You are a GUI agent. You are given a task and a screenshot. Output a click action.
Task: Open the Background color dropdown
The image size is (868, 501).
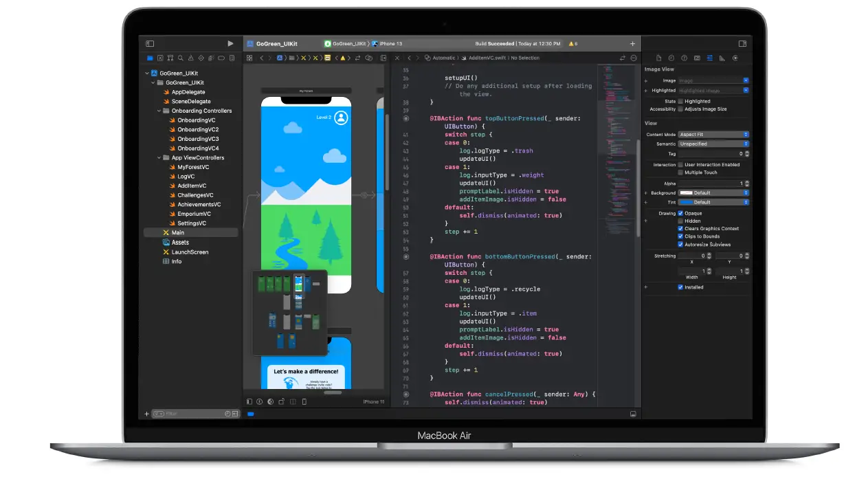point(713,193)
